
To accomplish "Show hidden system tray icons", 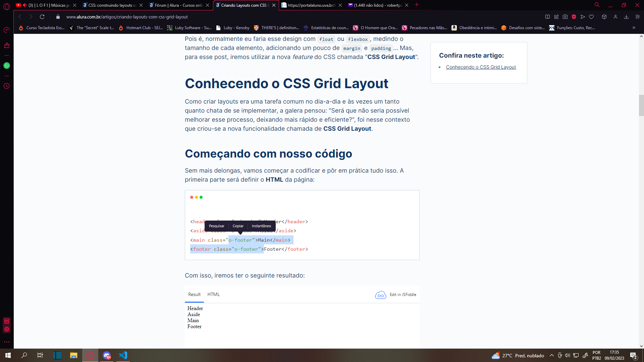I will coord(551,355).
